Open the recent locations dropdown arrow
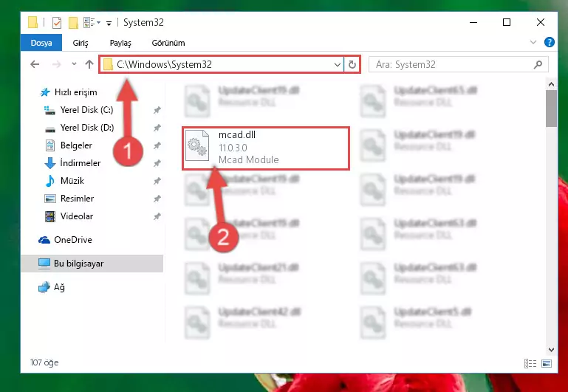 74,64
